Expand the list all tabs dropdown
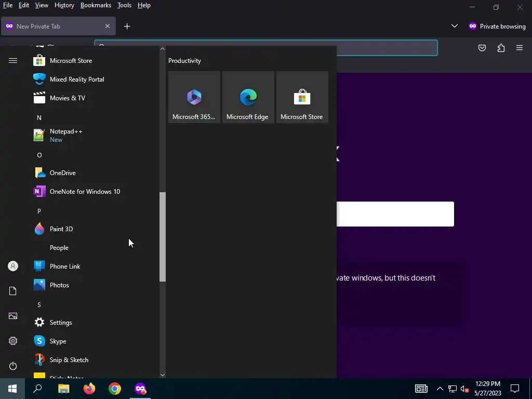Image resolution: width=532 pixels, height=399 pixels. click(x=454, y=26)
